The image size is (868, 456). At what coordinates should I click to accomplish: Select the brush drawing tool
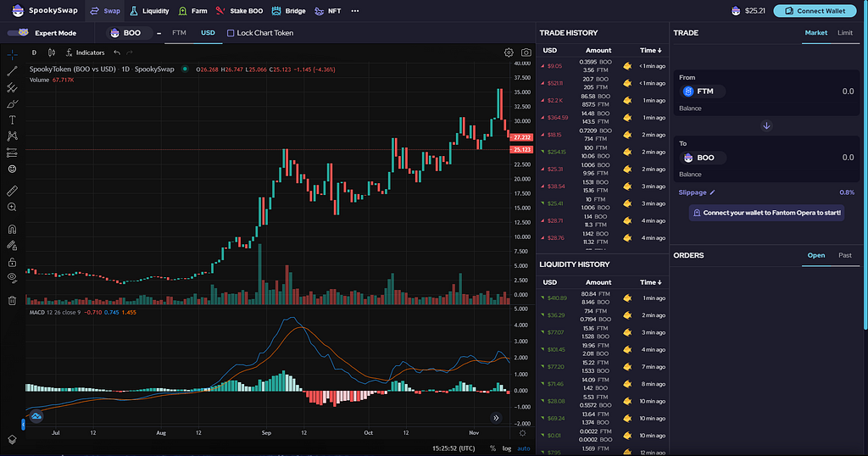(x=12, y=103)
